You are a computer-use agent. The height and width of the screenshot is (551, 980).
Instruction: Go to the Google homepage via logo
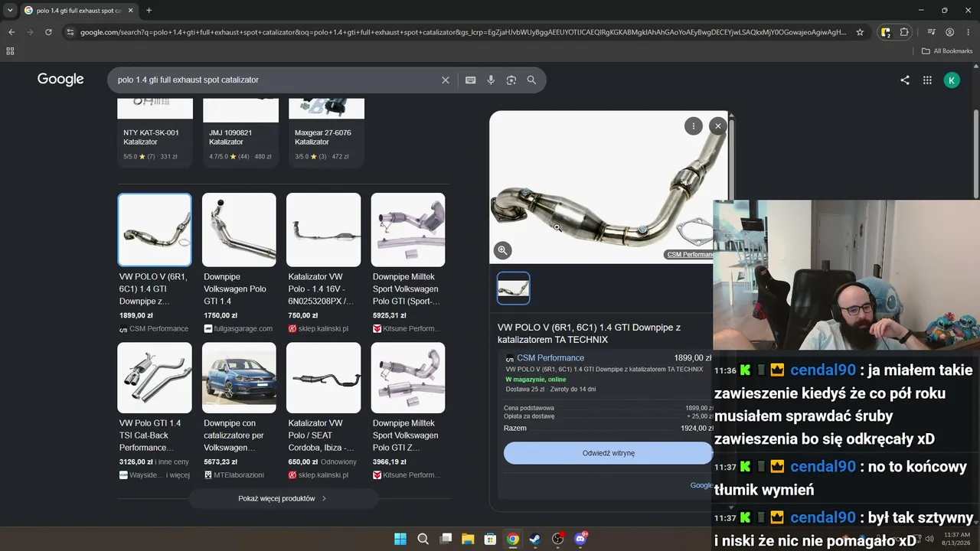pyautogui.click(x=60, y=80)
